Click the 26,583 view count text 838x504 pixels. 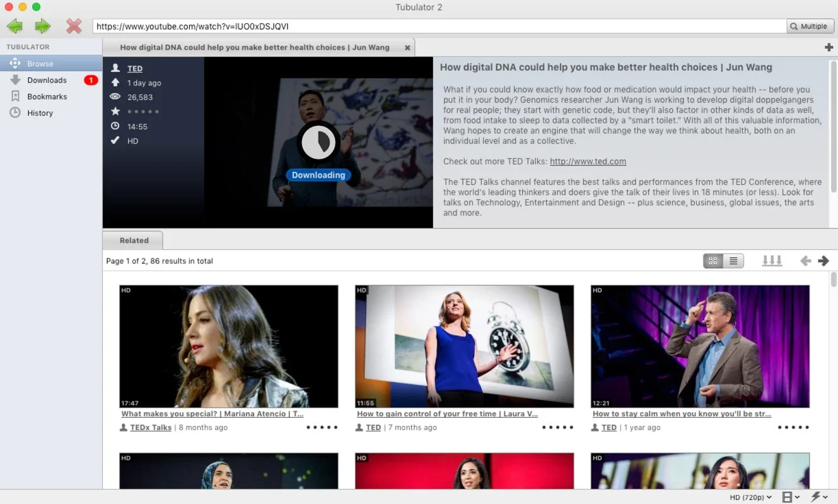click(140, 97)
